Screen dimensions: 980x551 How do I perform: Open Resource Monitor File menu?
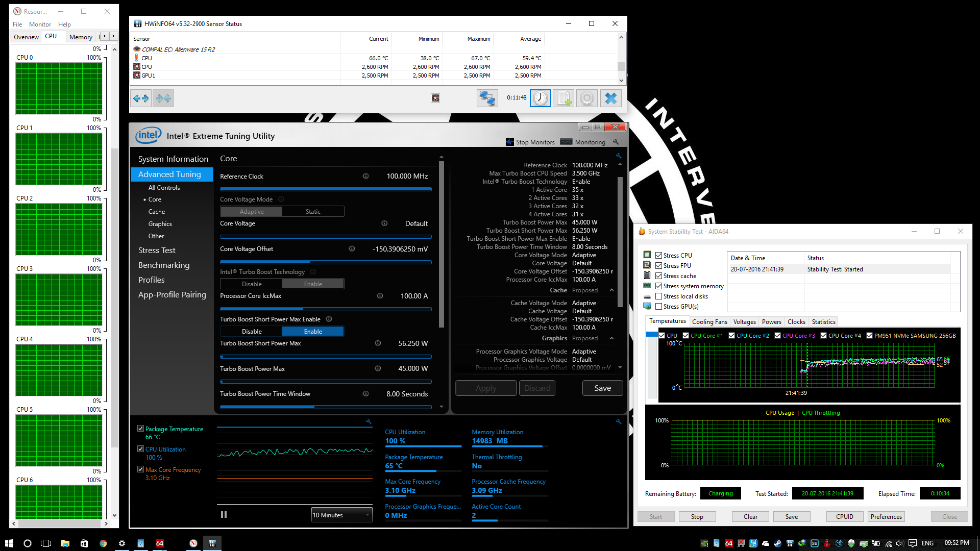17,24
